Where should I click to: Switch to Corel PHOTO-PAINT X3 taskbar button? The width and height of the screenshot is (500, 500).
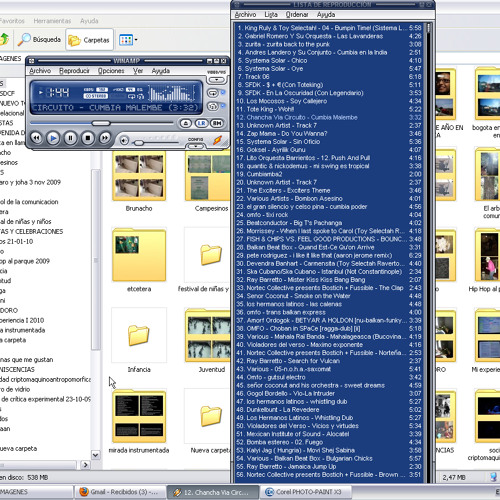point(305,492)
